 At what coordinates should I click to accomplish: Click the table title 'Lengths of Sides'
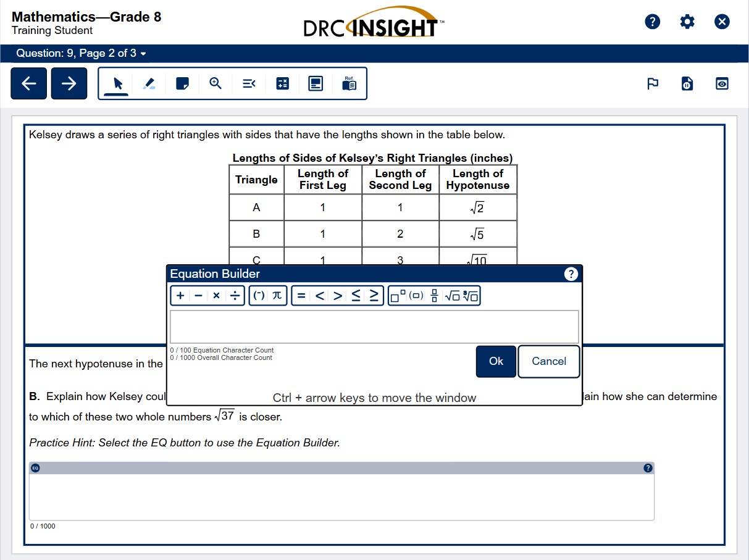click(x=372, y=158)
